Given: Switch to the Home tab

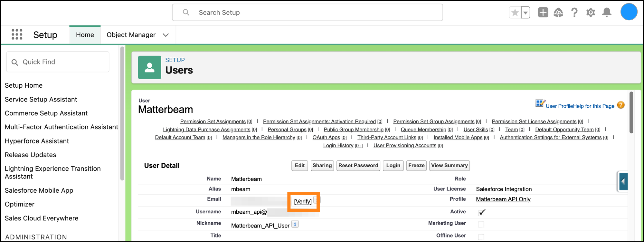Looking at the screenshot, I should (85, 35).
